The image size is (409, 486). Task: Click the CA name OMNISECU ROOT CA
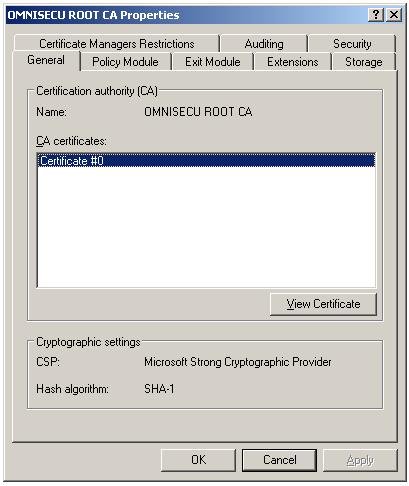(198, 112)
